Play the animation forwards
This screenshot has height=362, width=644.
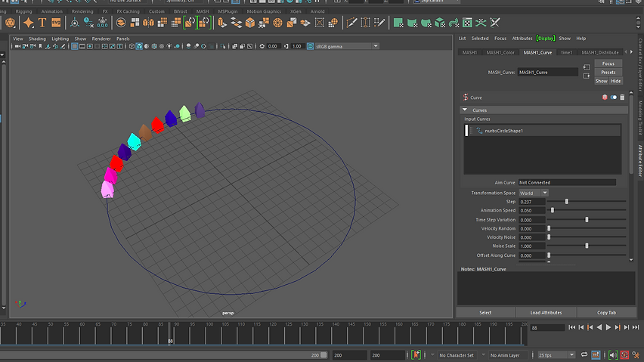608,327
